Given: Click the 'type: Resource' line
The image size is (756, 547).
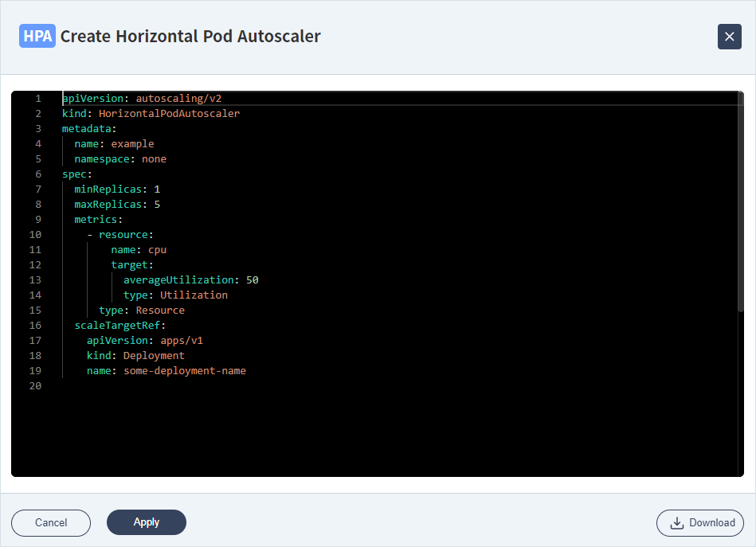Looking at the screenshot, I should point(142,311).
